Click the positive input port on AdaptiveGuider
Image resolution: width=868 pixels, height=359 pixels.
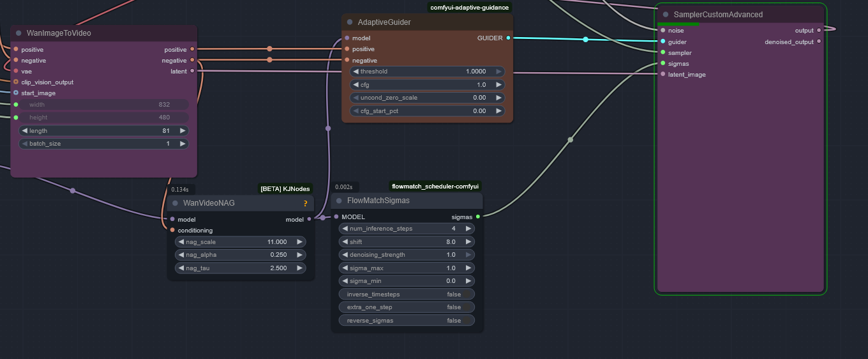[x=347, y=49]
